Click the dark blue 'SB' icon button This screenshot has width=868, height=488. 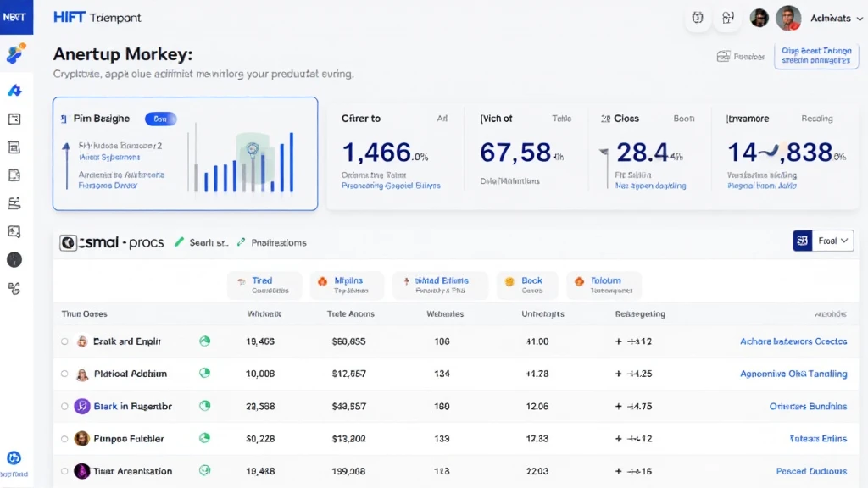point(802,241)
